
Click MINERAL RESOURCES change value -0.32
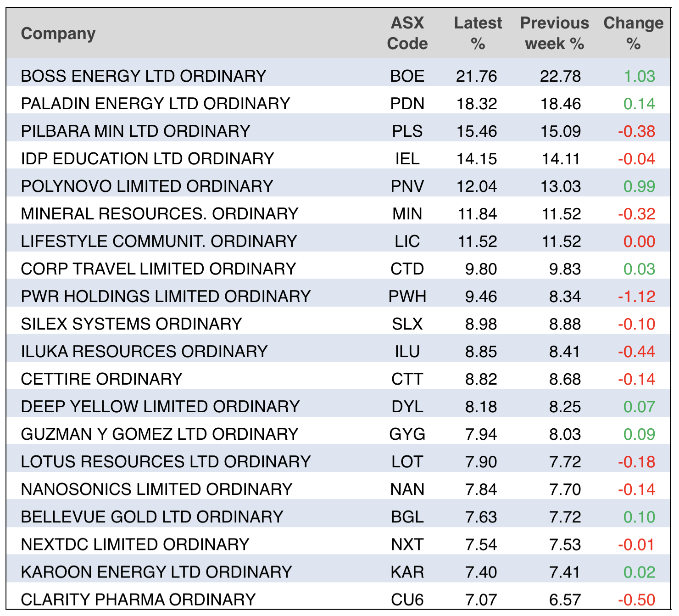pyautogui.click(x=636, y=214)
